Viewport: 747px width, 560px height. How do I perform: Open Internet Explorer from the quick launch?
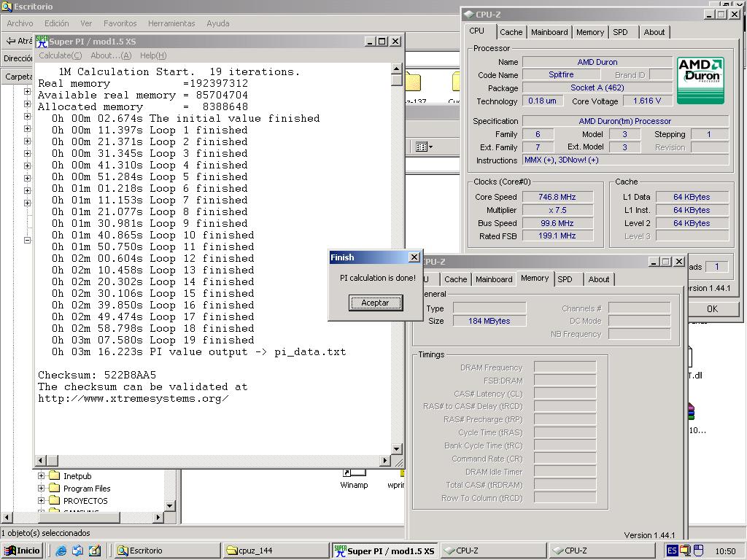[61, 551]
